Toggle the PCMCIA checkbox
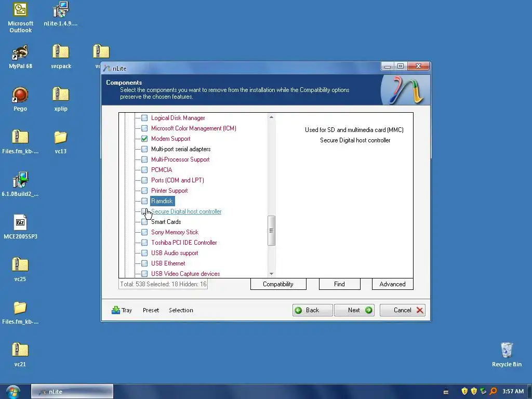 tap(144, 170)
